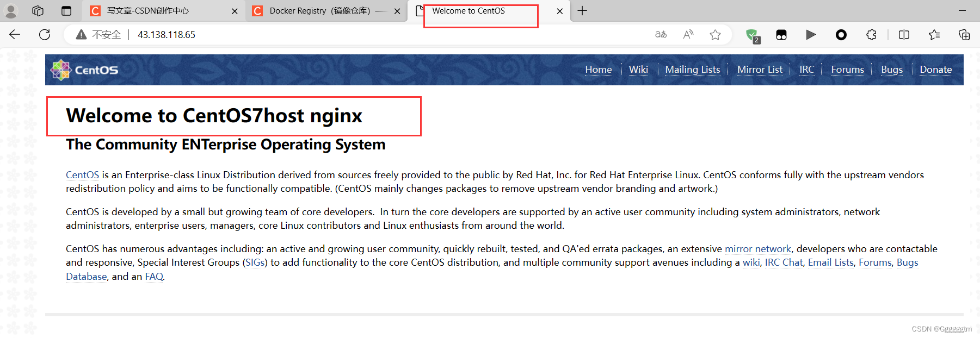Open the browser profile avatar
The height and width of the screenshot is (338, 980).
11,11
